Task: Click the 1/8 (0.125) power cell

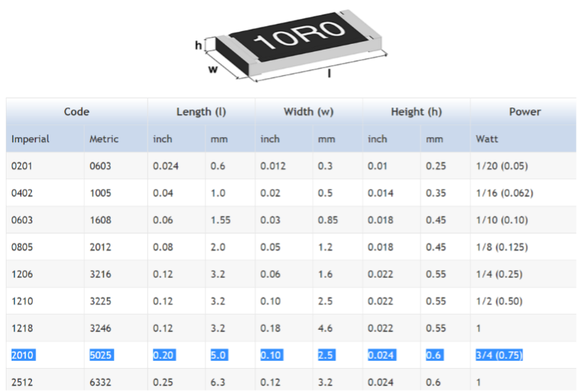Action: tap(501, 247)
